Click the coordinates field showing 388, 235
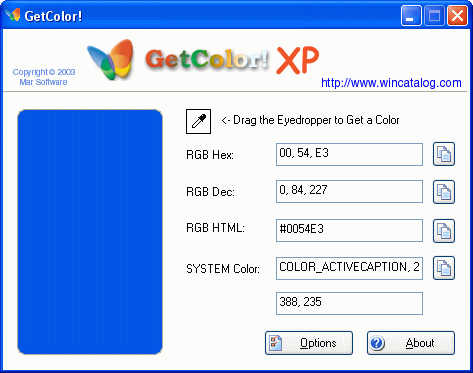Screen dimensions: 473x373 (x=349, y=303)
